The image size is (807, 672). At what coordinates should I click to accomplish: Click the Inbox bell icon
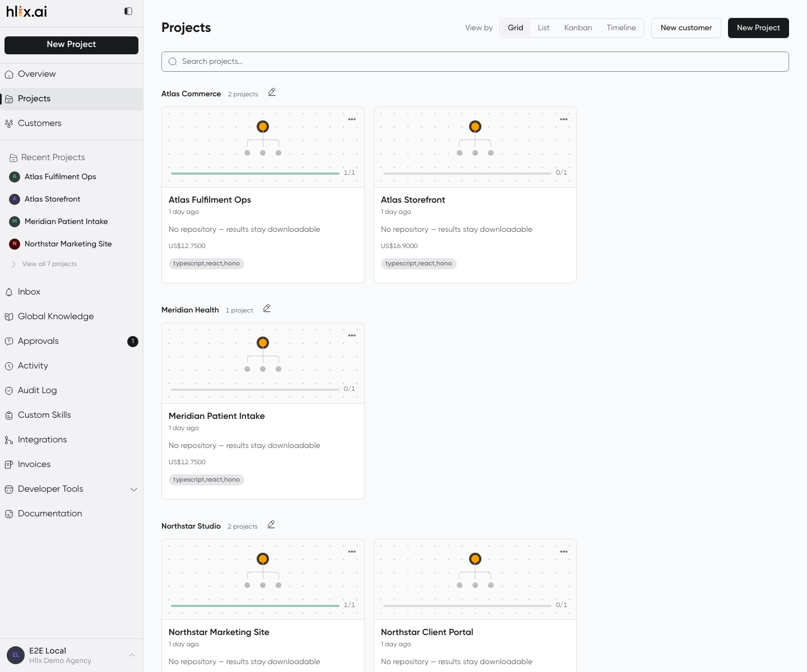[9, 292]
